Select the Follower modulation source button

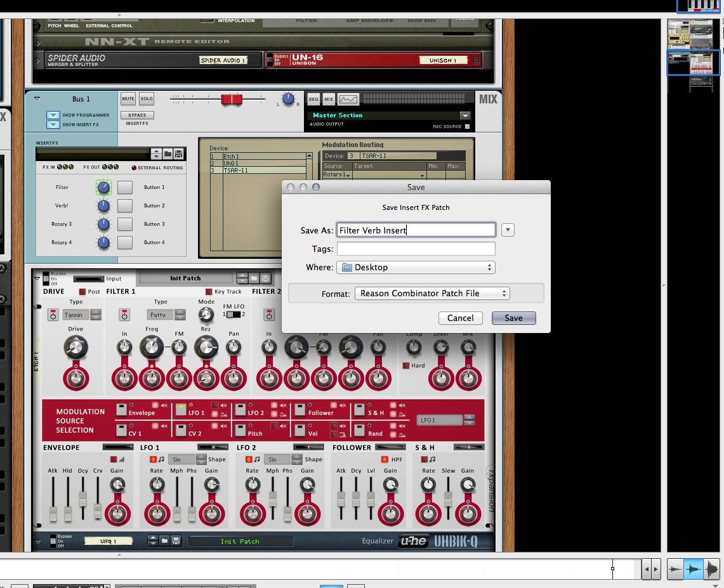(301, 409)
